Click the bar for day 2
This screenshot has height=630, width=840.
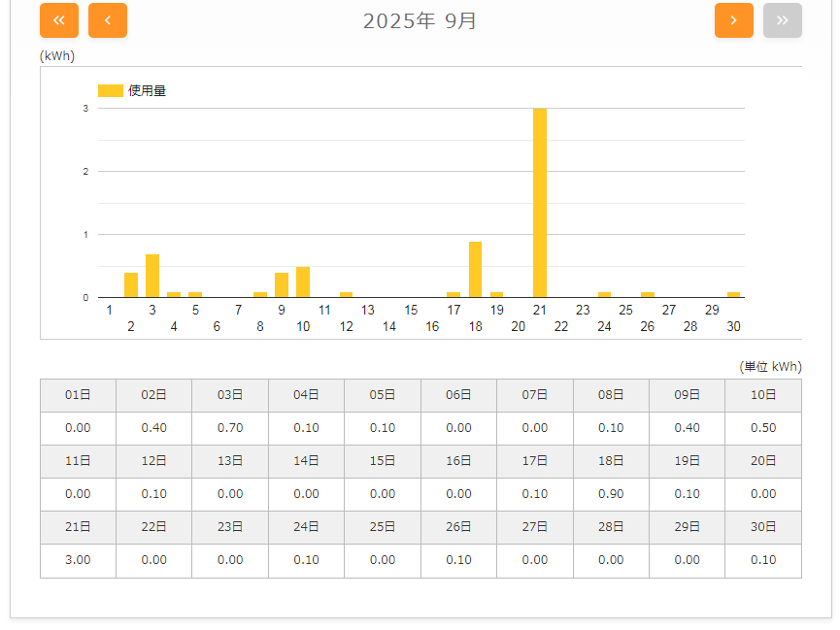pos(131,284)
